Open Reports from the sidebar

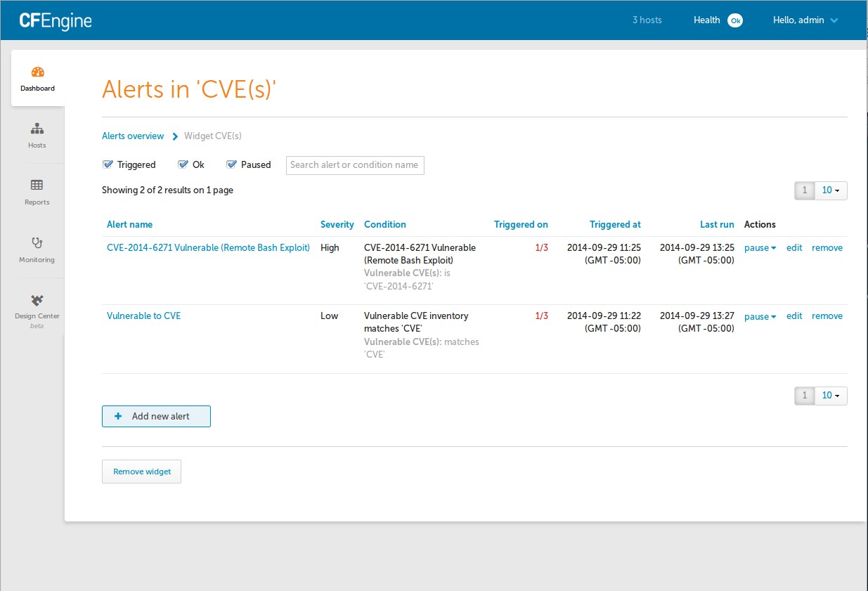[x=37, y=190]
